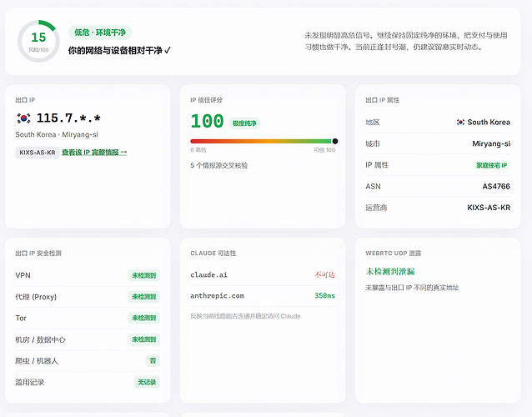Screen dimensions: 532x417
Task: Click KIXS-AS-KR carrier value in 运营商 row
Action: pyautogui.click(x=489, y=208)
